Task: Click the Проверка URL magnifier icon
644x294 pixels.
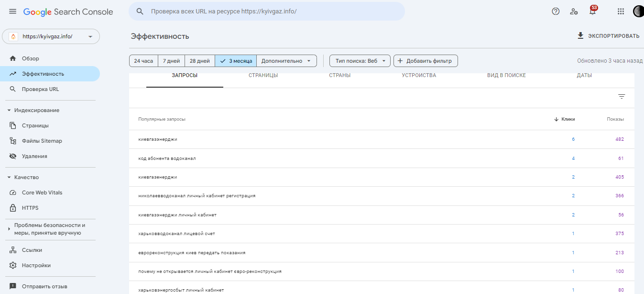Action: pos(13,89)
